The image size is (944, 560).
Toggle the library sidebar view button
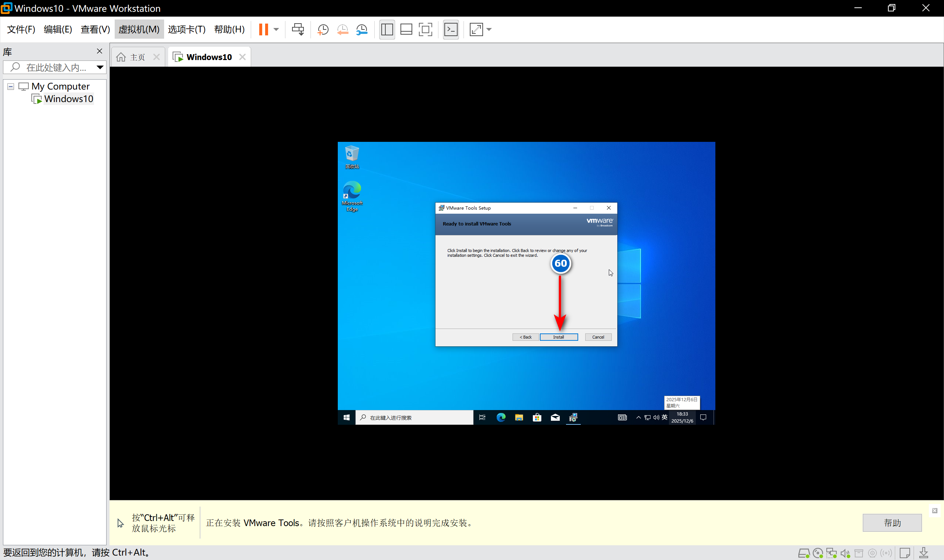387,29
